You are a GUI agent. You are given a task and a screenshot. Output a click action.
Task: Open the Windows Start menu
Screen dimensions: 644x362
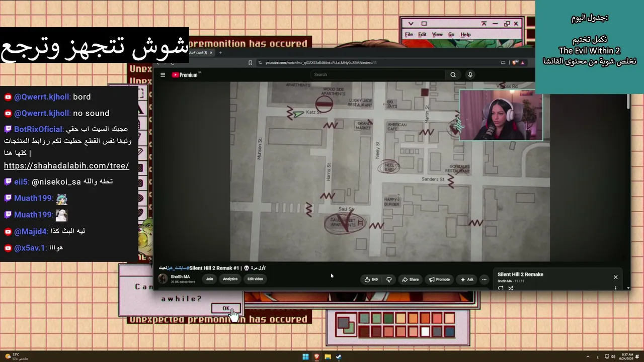(305, 357)
